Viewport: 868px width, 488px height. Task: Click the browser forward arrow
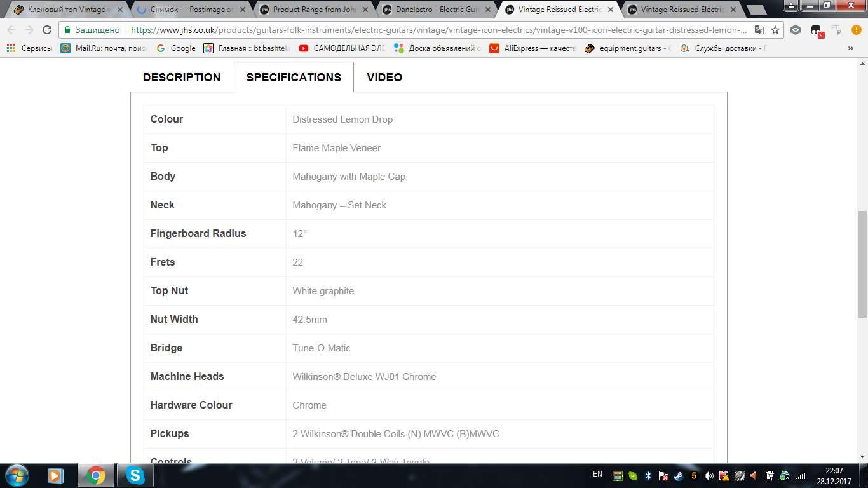click(29, 30)
